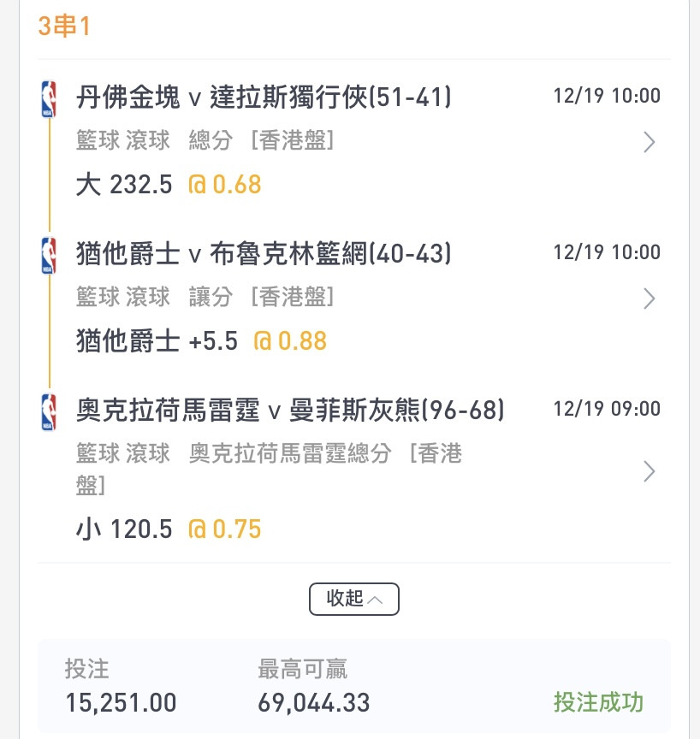Click NBA logo beside 奧克拉荷馬雷霆 match
This screenshot has width=700, height=739.
coord(49,412)
